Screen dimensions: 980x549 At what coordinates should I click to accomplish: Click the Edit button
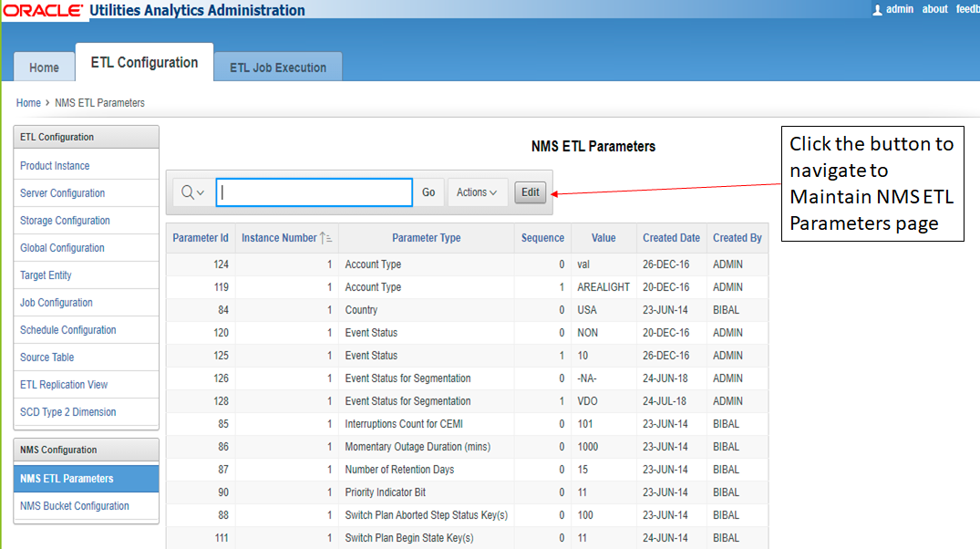coord(530,192)
